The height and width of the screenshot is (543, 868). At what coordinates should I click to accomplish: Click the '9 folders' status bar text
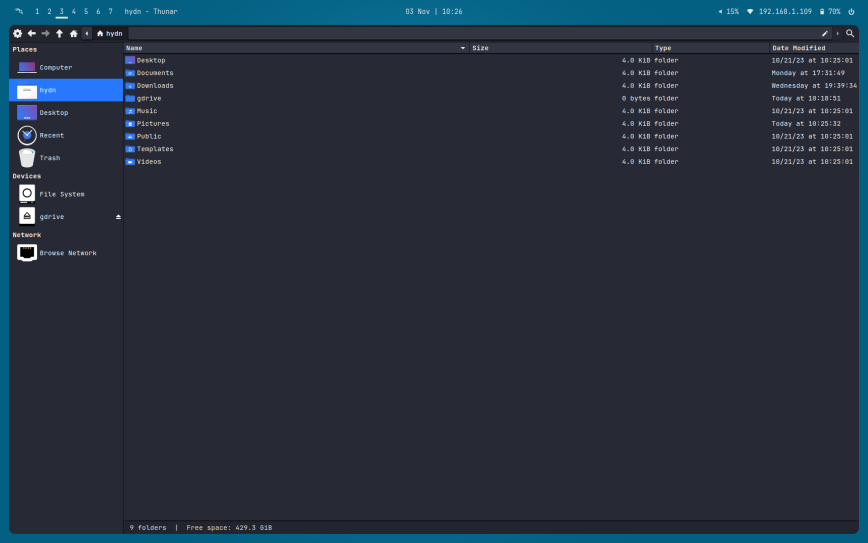[148, 528]
